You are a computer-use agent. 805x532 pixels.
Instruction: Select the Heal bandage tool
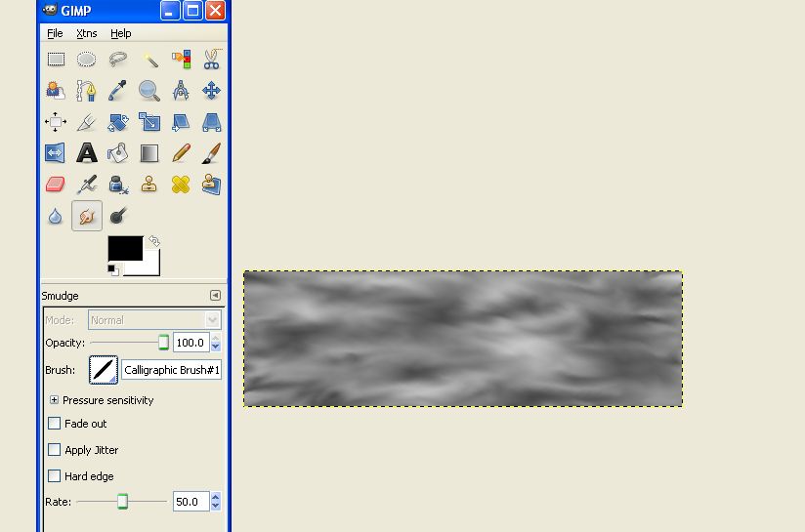click(181, 184)
